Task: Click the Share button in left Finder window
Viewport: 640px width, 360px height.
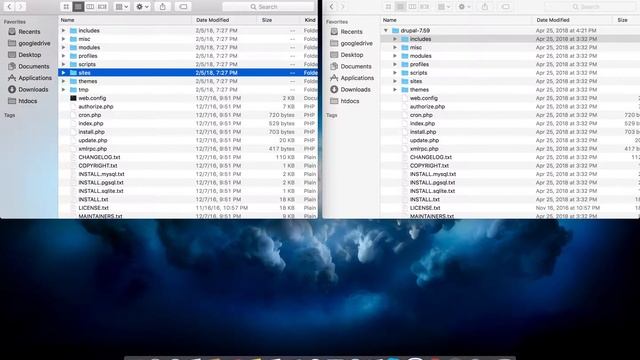Action: [x=163, y=7]
